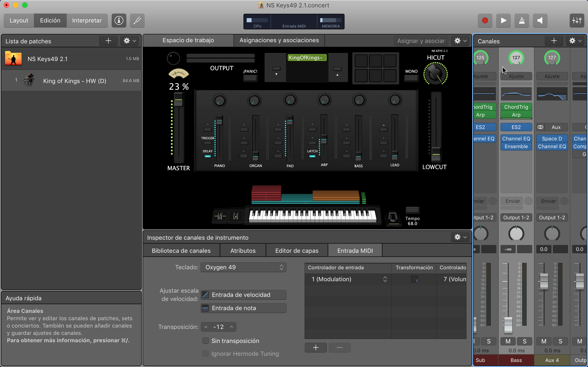Click plus to add input controller row
The height and width of the screenshot is (367, 588).
[315, 348]
